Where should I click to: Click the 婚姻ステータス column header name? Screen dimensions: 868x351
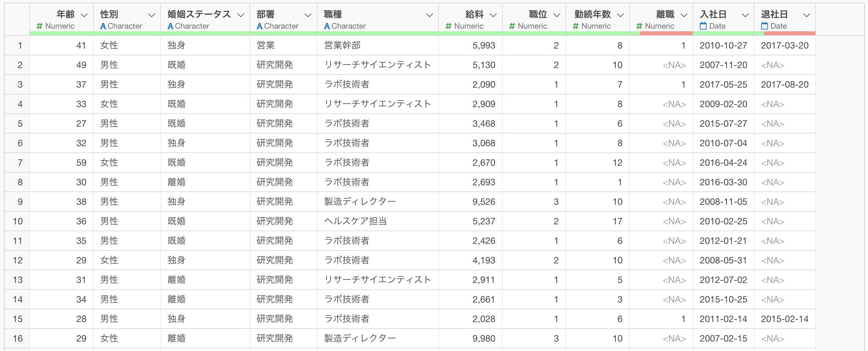tap(199, 14)
